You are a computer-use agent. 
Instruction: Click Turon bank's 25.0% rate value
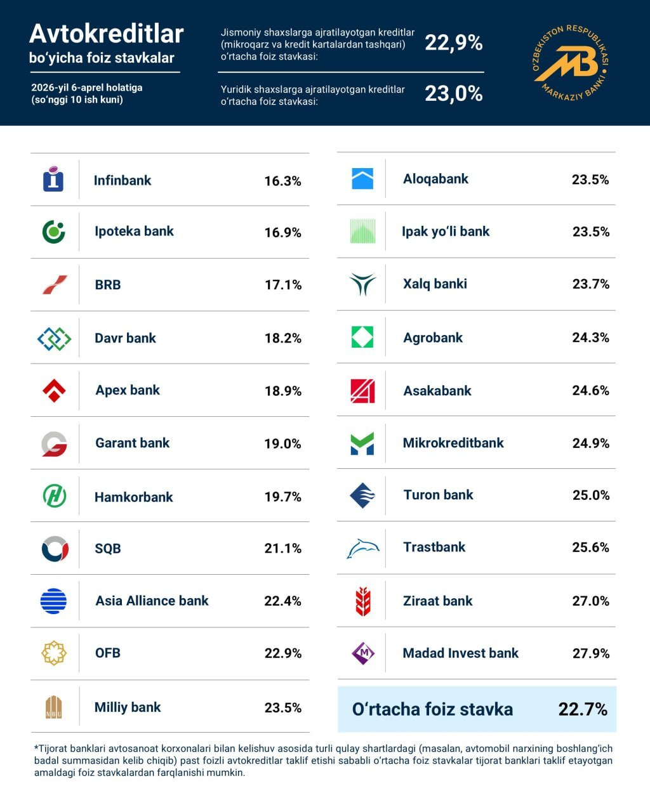pyautogui.click(x=590, y=495)
